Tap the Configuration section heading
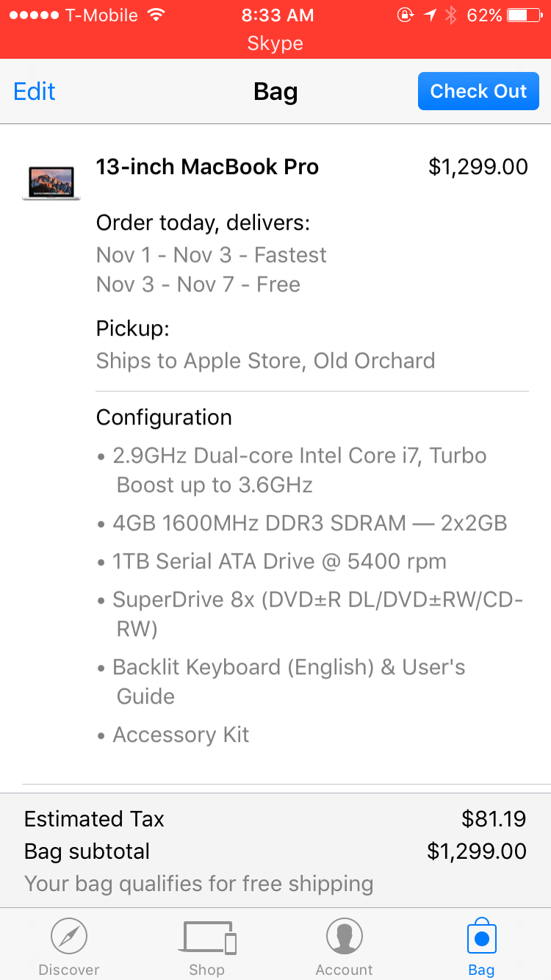551x980 pixels. click(164, 417)
